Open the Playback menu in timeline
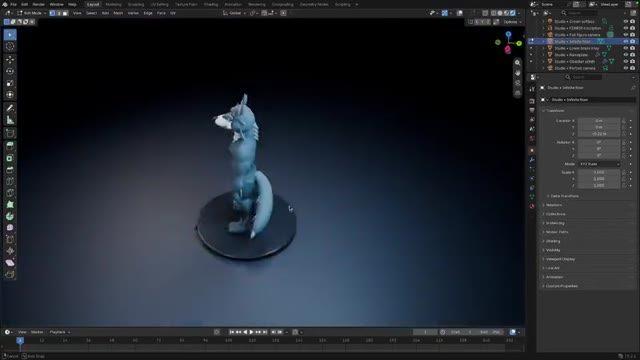Viewport: 640px width, 360px height. (x=59, y=332)
